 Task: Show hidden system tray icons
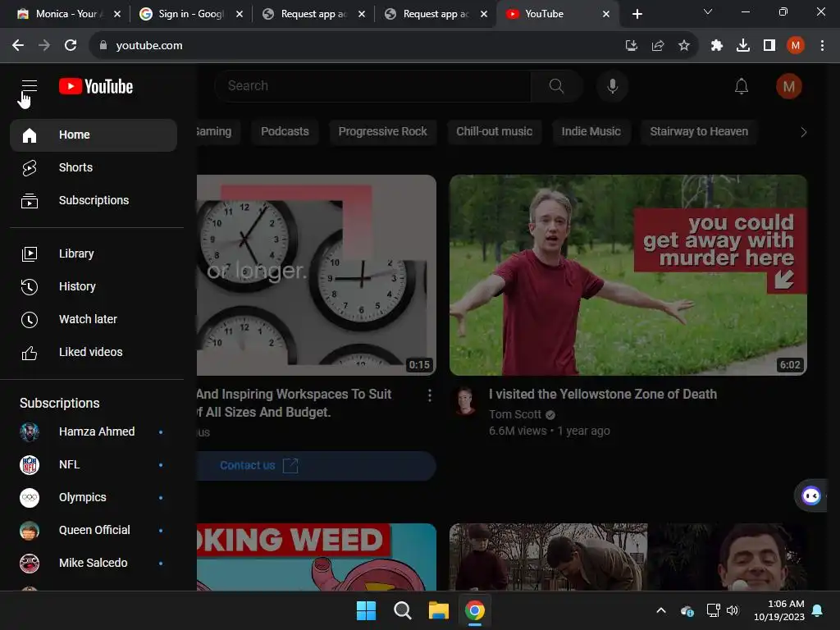[x=661, y=610]
